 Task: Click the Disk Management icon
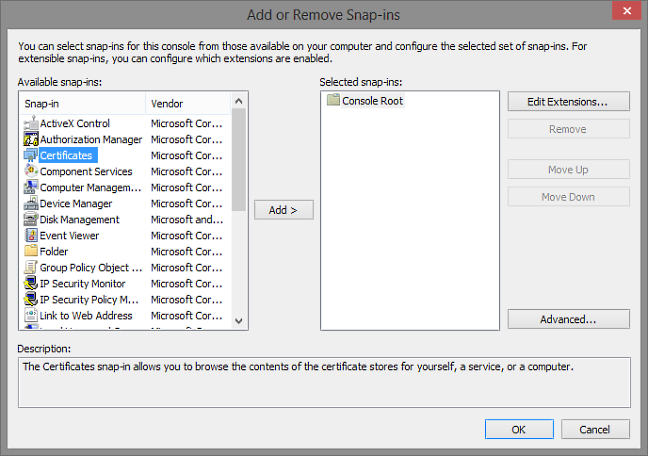point(30,220)
